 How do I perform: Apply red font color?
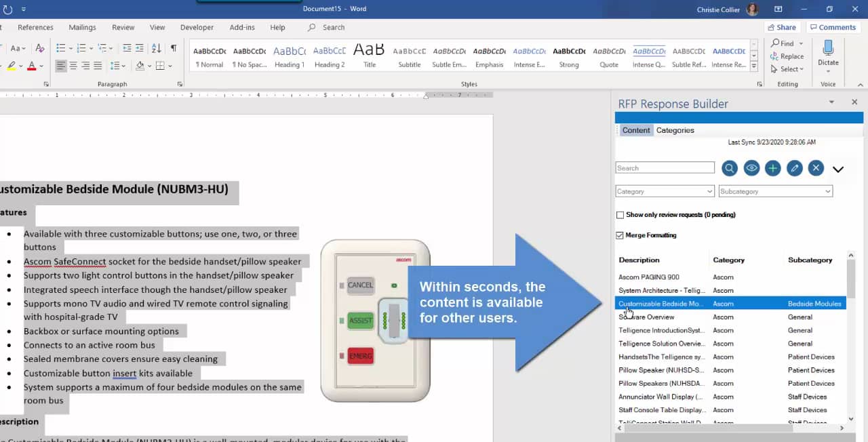tap(31, 66)
